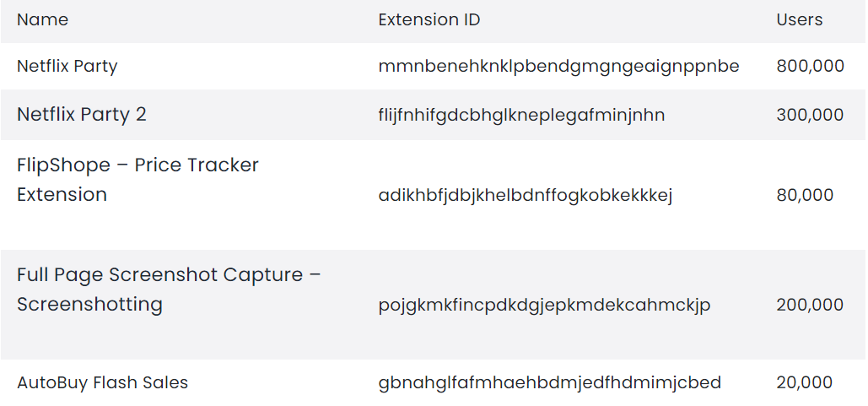
Task: Click the Extension ID column header
Action: [429, 19]
